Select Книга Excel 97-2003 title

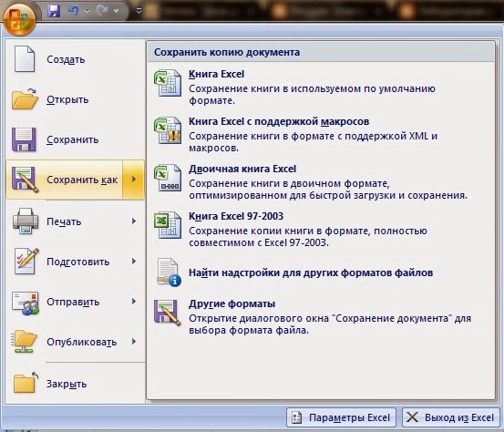(x=236, y=216)
